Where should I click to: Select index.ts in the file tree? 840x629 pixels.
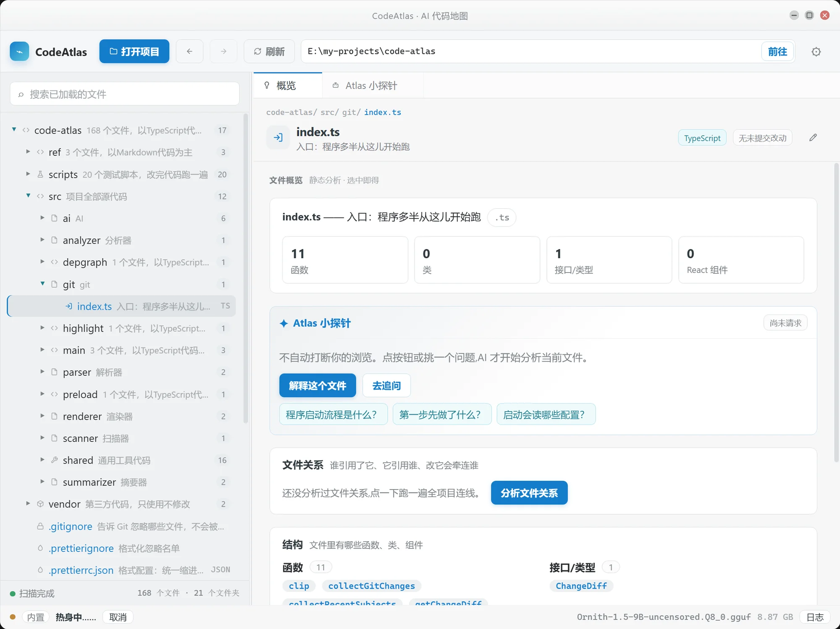[122, 306]
